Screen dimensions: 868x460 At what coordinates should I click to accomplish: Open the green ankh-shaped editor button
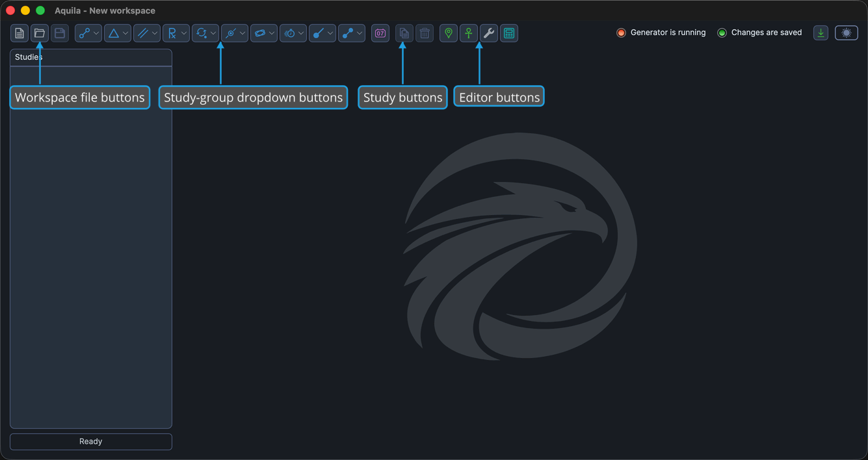click(469, 33)
